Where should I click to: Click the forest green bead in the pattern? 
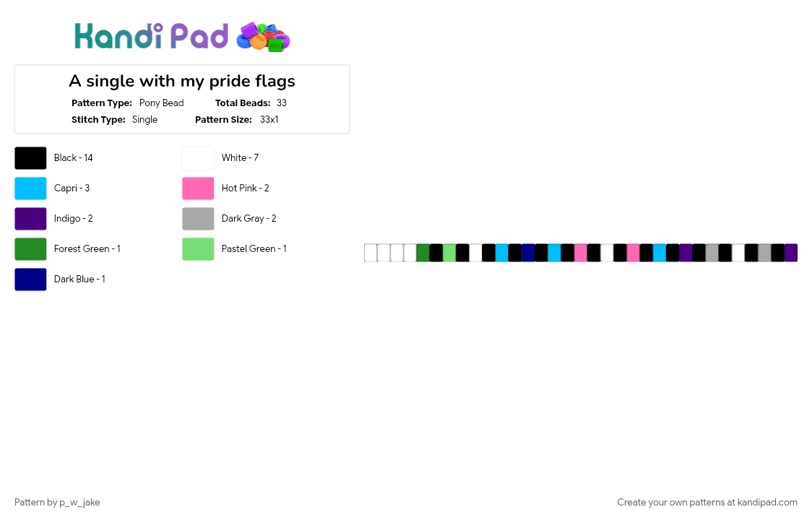pyautogui.click(x=423, y=253)
